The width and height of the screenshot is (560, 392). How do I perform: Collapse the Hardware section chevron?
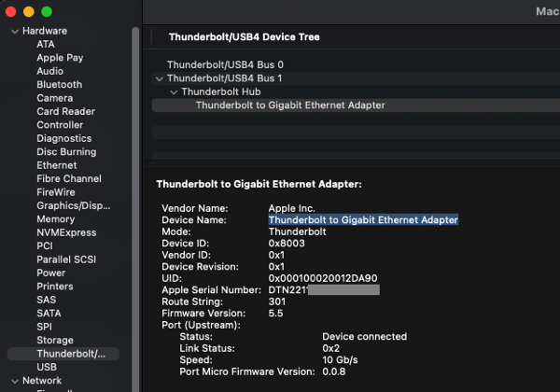15,32
